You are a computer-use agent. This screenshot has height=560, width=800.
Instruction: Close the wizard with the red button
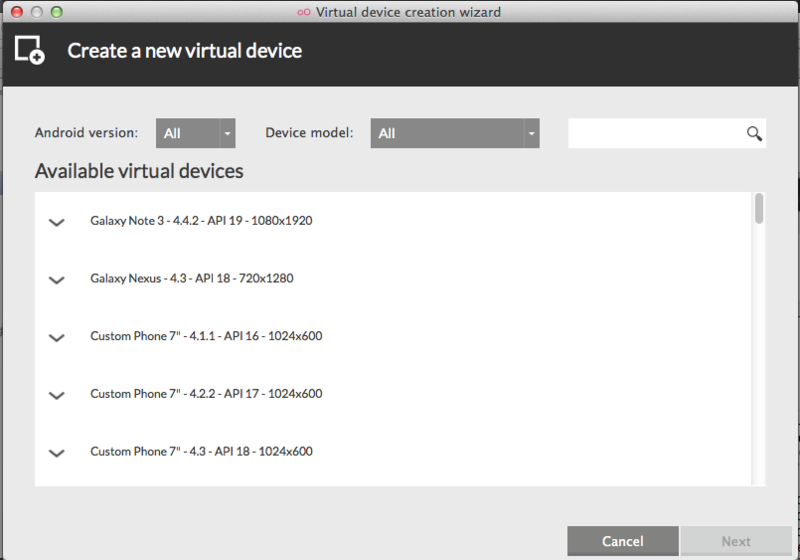click(17, 12)
